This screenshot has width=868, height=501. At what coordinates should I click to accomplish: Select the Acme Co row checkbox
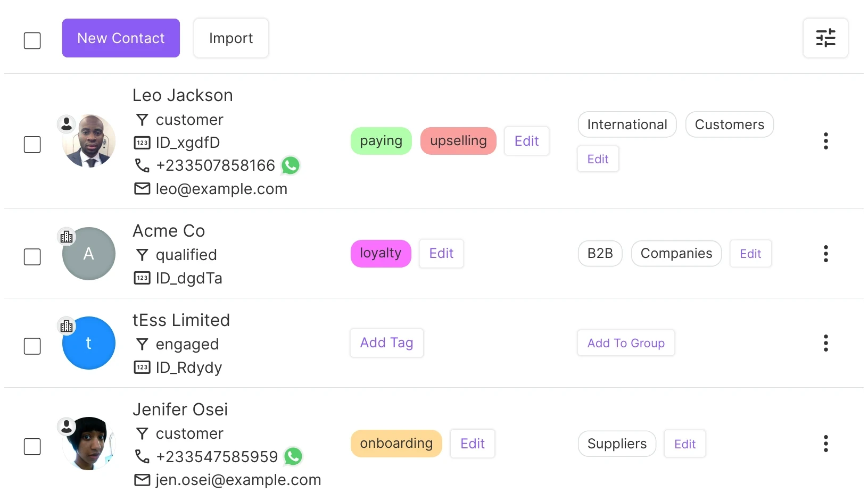[x=32, y=257]
